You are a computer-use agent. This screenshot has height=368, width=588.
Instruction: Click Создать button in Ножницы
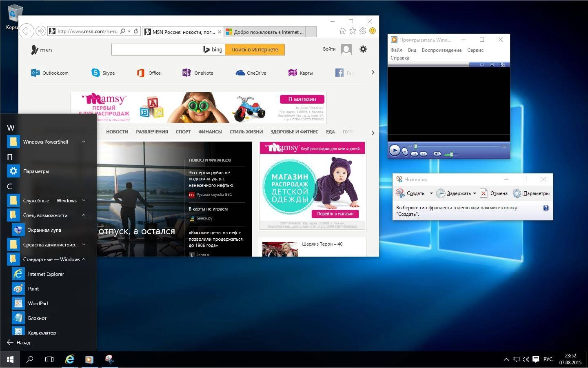pos(410,193)
